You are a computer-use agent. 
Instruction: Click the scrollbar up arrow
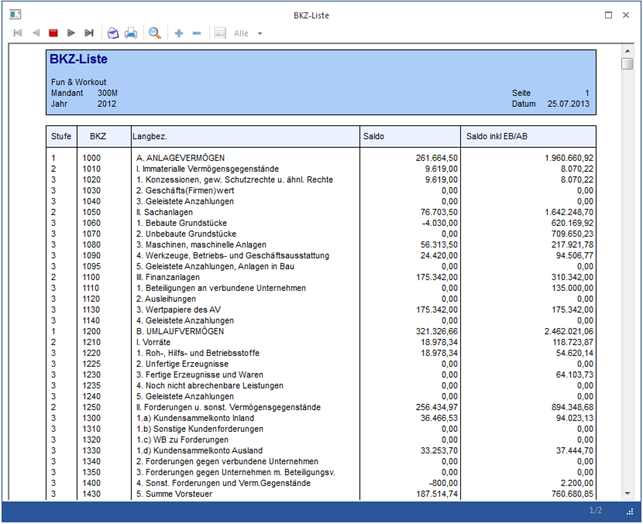pyautogui.click(x=627, y=49)
